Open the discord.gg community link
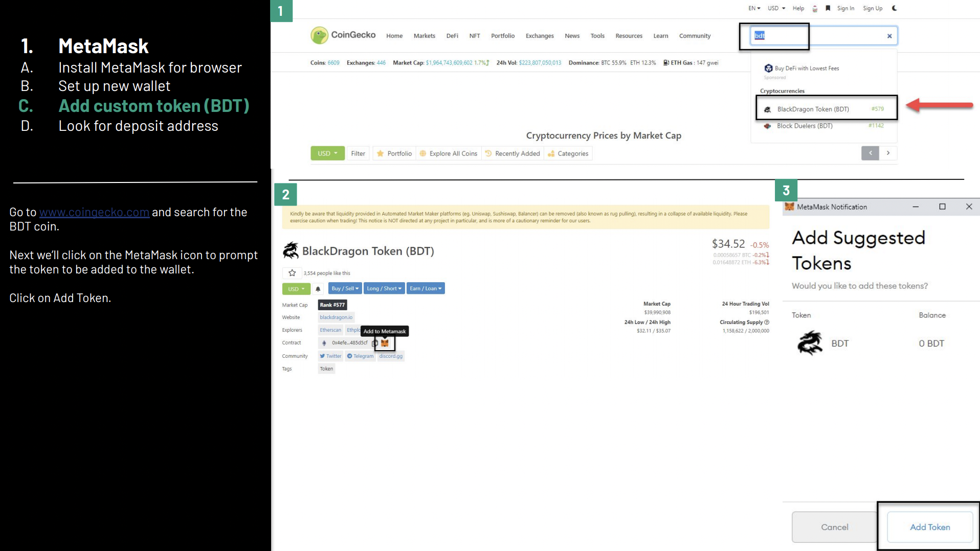This screenshot has width=980, height=551. tap(391, 356)
